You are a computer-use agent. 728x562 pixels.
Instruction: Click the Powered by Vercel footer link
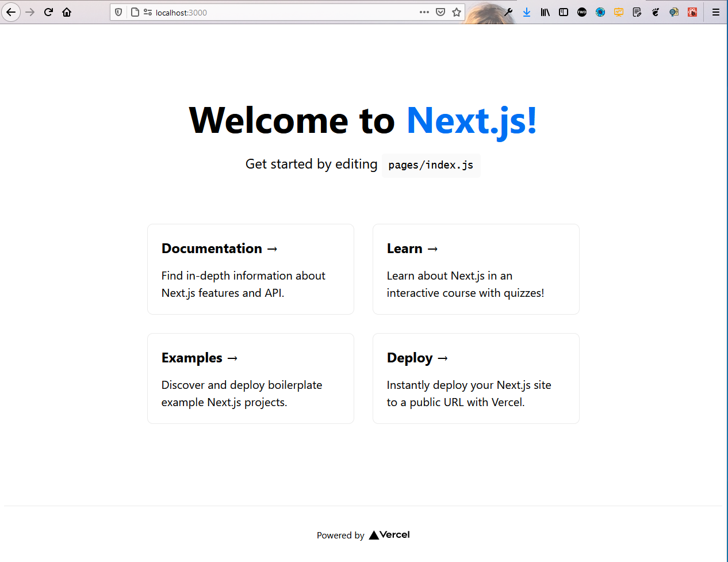coord(363,535)
